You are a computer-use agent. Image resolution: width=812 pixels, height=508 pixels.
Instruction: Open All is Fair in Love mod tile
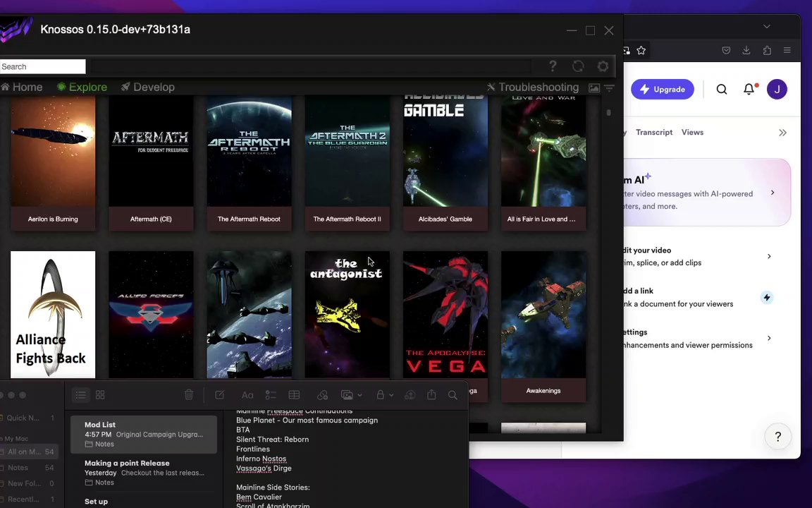[x=543, y=163]
